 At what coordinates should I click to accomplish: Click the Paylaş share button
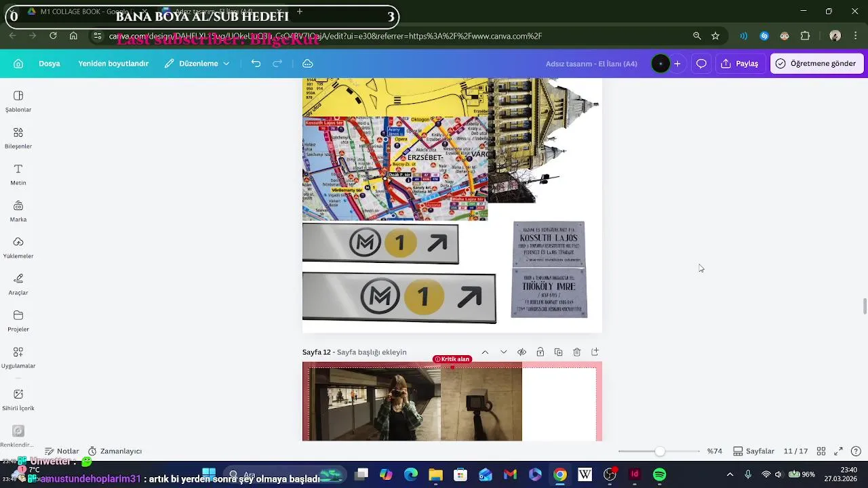[x=740, y=64]
